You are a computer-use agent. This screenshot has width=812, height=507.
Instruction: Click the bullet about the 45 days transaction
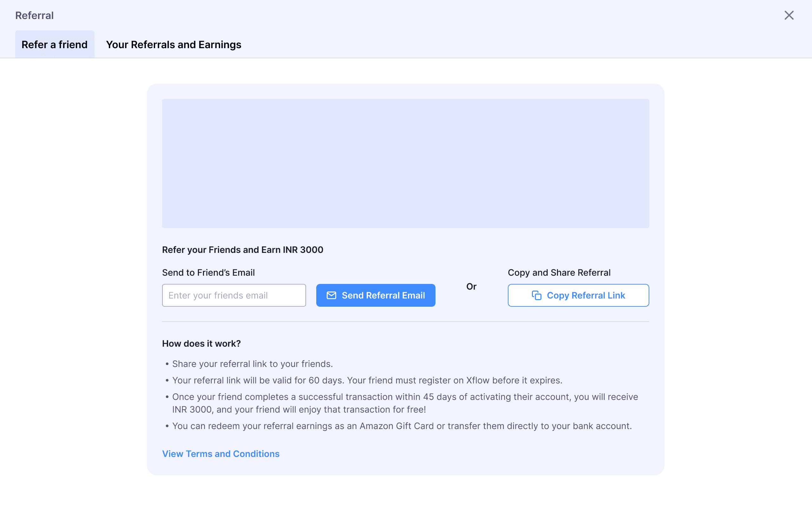point(405,403)
